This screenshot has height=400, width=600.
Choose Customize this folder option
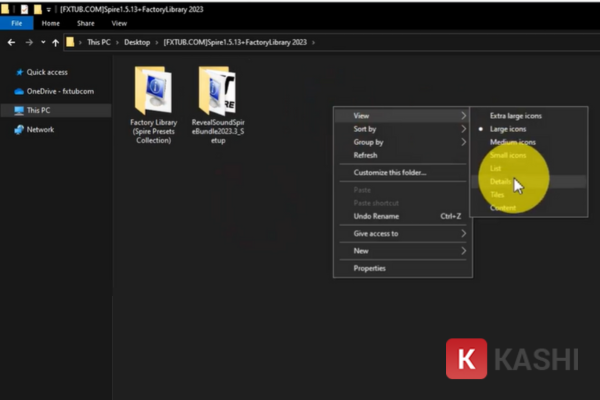pyautogui.click(x=390, y=172)
